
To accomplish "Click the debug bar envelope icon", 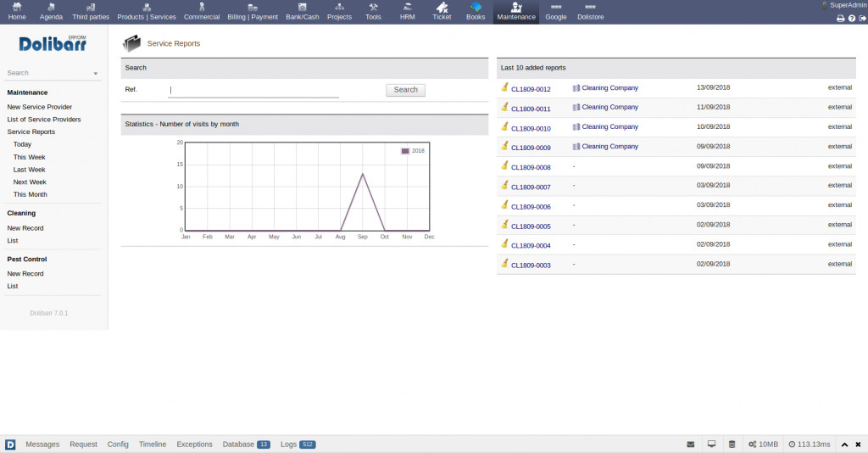I will (x=690, y=445).
